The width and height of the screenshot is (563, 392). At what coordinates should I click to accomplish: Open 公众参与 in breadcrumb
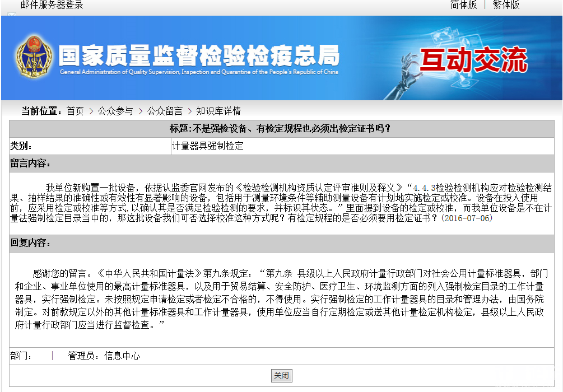click(115, 111)
